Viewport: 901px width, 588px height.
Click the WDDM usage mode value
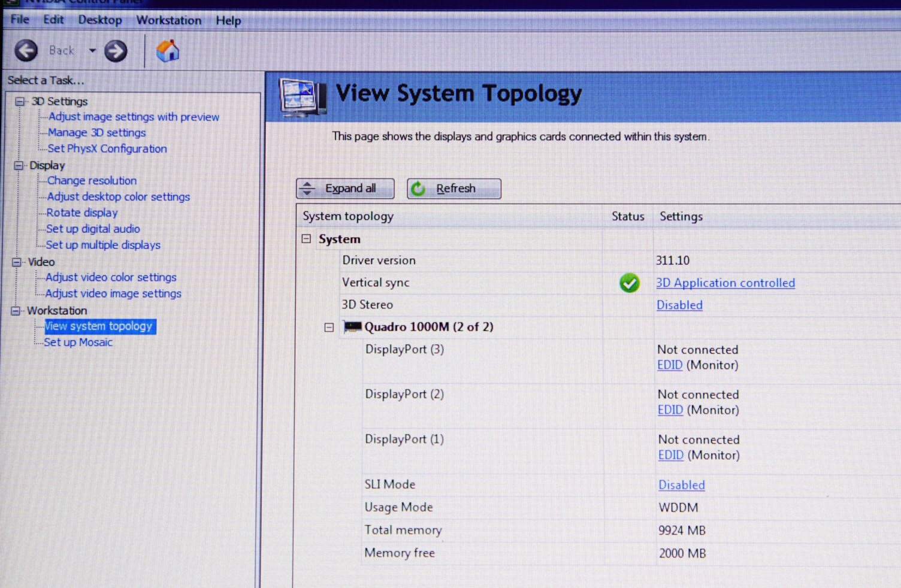(678, 508)
